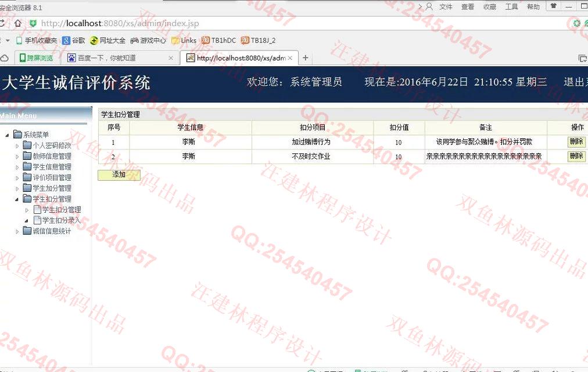Click 李斯 in the 不及时交作业 row
Viewport: 588px width, 372px height.
coord(189,156)
